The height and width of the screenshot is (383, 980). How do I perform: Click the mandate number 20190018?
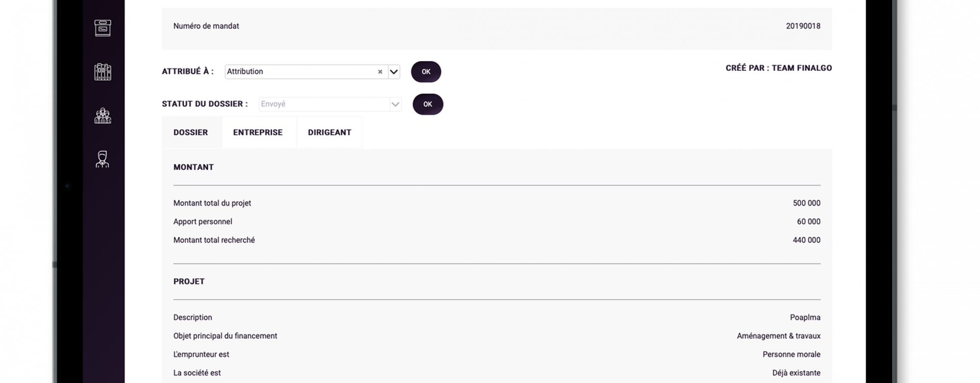coord(803,26)
